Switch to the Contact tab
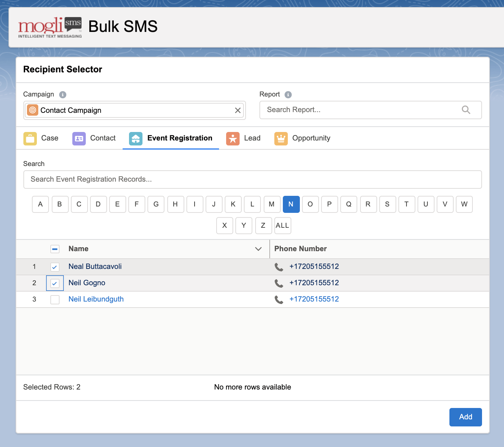The height and width of the screenshot is (447, 504). [94, 138]
